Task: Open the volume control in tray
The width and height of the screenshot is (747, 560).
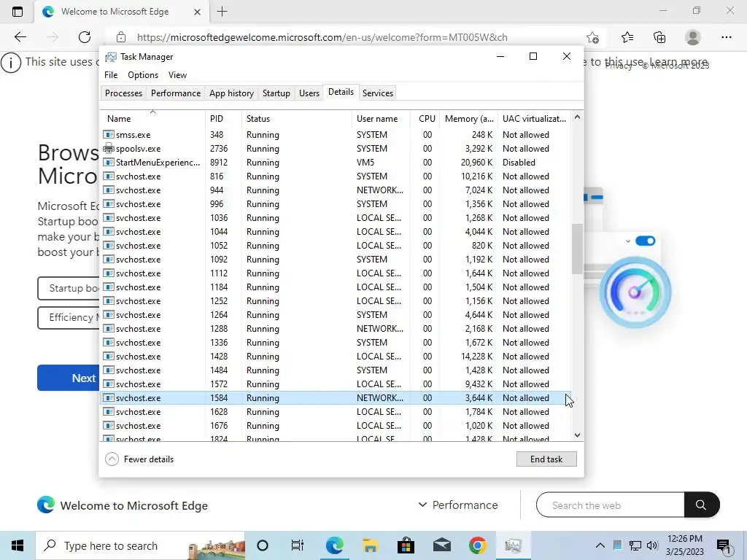Action: pos(652,545)
